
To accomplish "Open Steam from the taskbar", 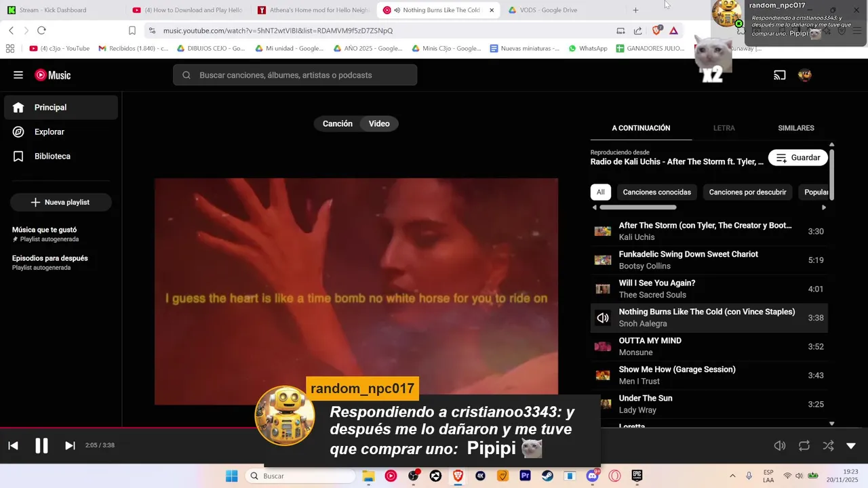I will tap(547, 476).
